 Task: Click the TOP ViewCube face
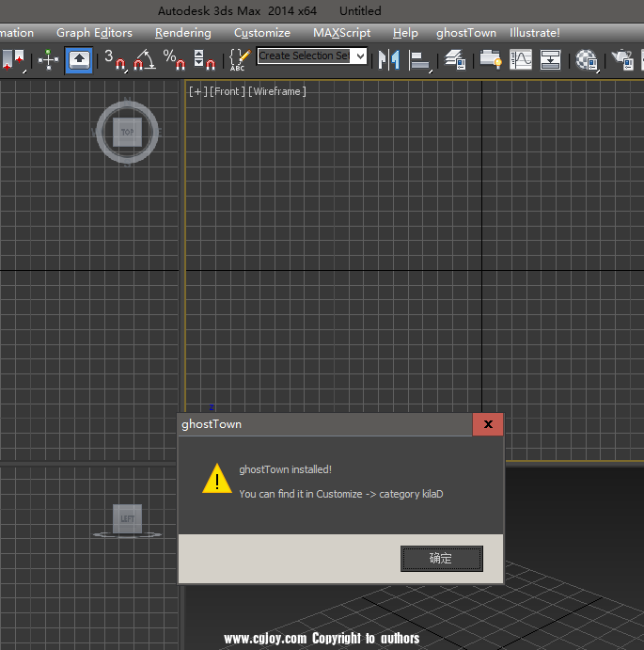[x=128, y=133]
